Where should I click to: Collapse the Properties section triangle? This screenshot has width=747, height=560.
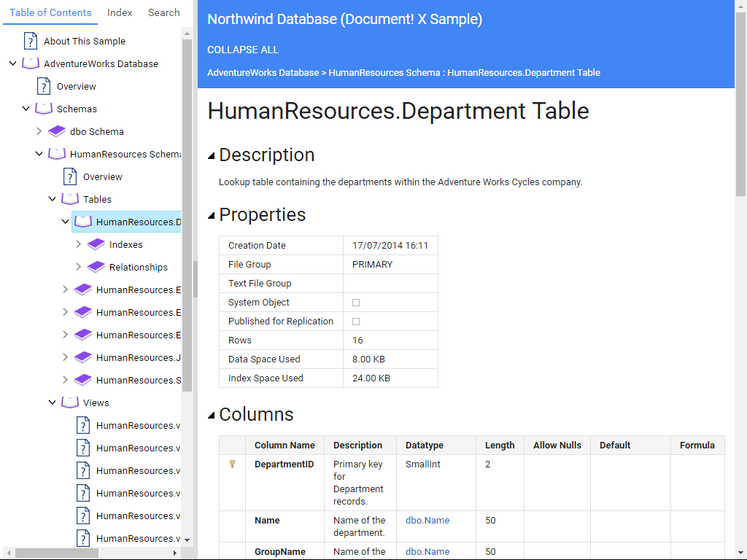coord(212,216)
